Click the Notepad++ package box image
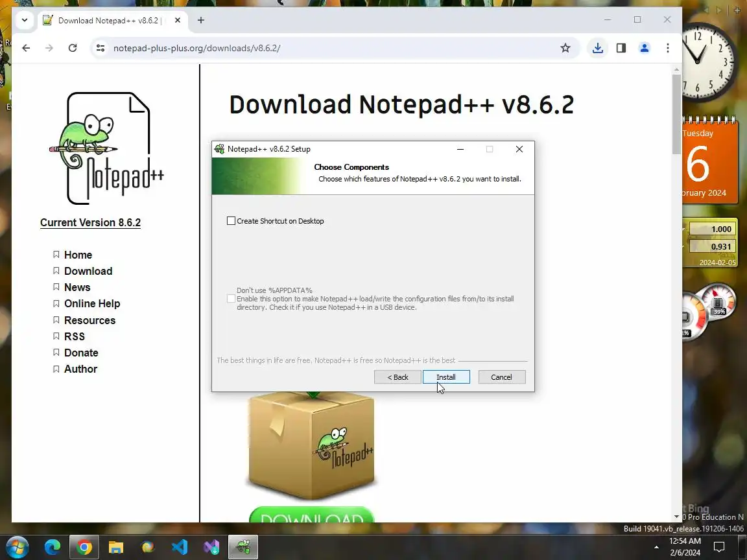The height and width of the screenshot is (560, 747). click(311, 446)
